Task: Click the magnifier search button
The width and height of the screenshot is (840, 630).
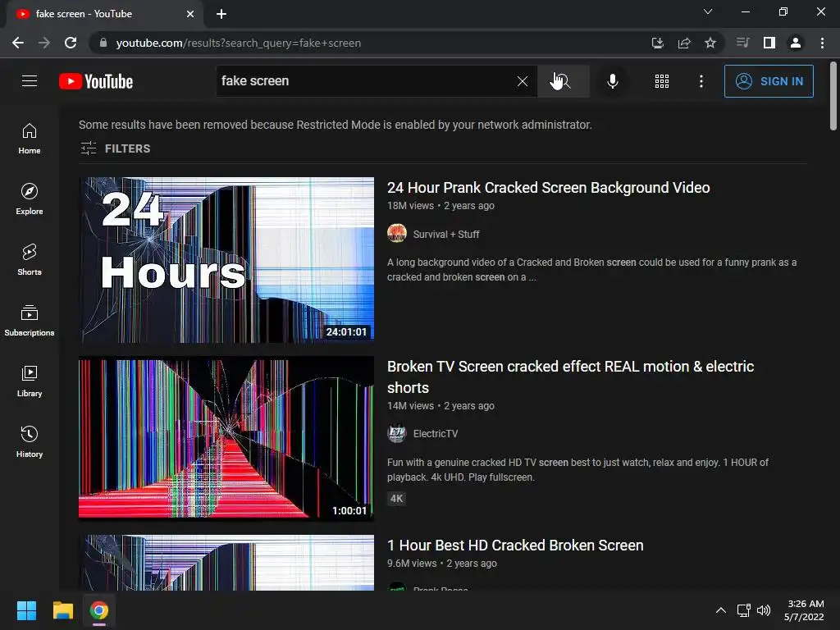Action: click(x=563, y=81)
